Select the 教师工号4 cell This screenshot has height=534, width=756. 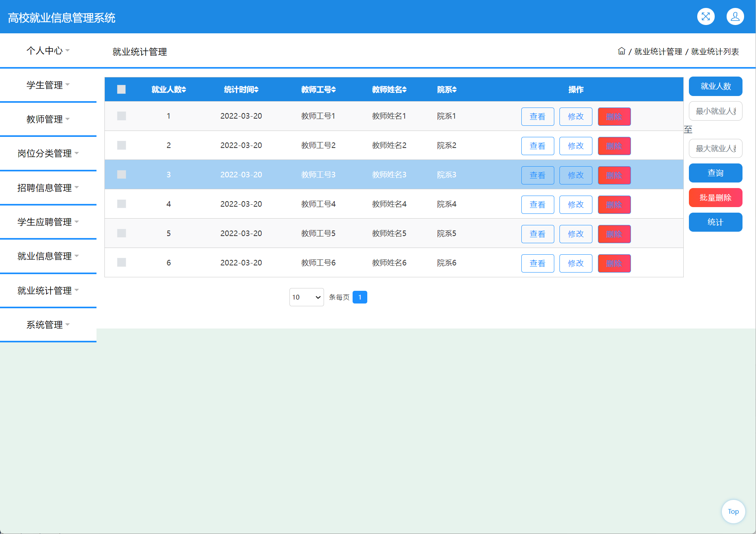[318, 204]
